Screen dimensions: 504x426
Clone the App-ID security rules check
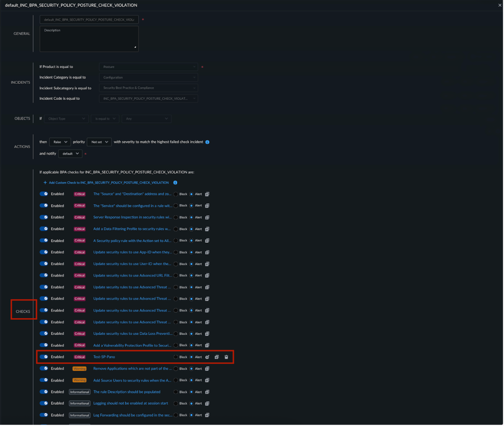click(x=207, y=252)
